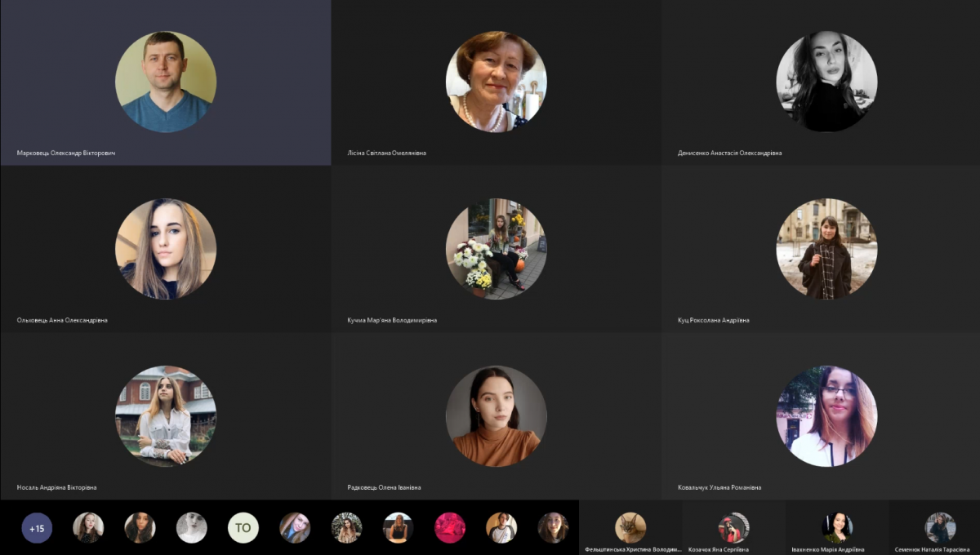Select Ольховець Анна Олександрівна's profile photo
980x555 pixels.
[x=166, y=249]
